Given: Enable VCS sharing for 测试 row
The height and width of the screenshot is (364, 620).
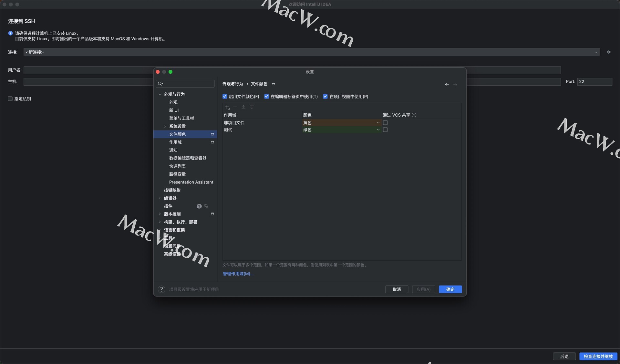Looking at the screenshot, I should point(385,130).
